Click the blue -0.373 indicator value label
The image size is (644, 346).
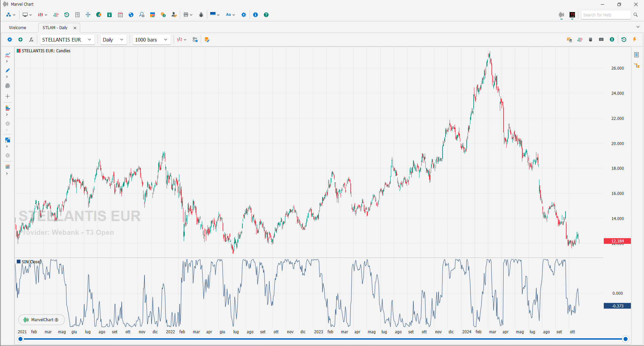click(x=617, y=306)
